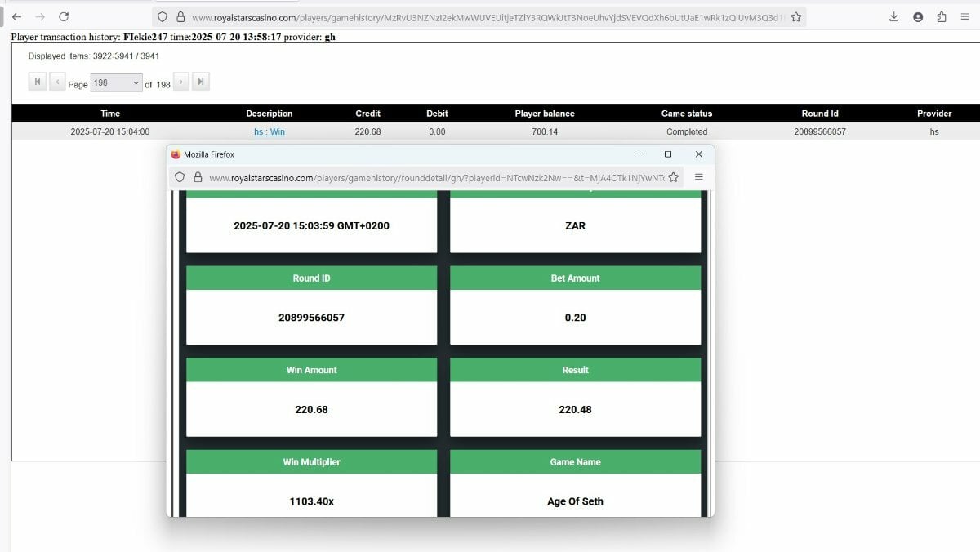Select the 700.14 player balance cell

click(x=545, y=131)
